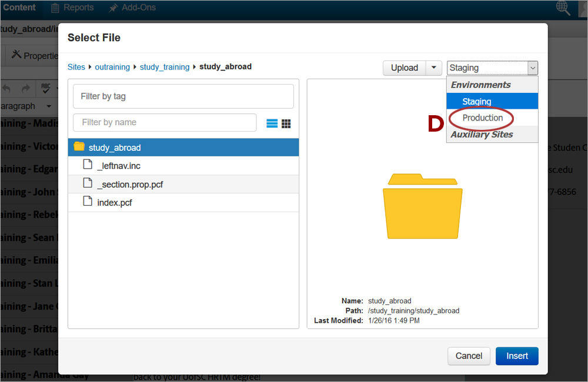Image resolution: width=588 pixels, height=382 pixels.
Task: Select the _section.prop.pcf file
Action: click(x=183, y=184)
